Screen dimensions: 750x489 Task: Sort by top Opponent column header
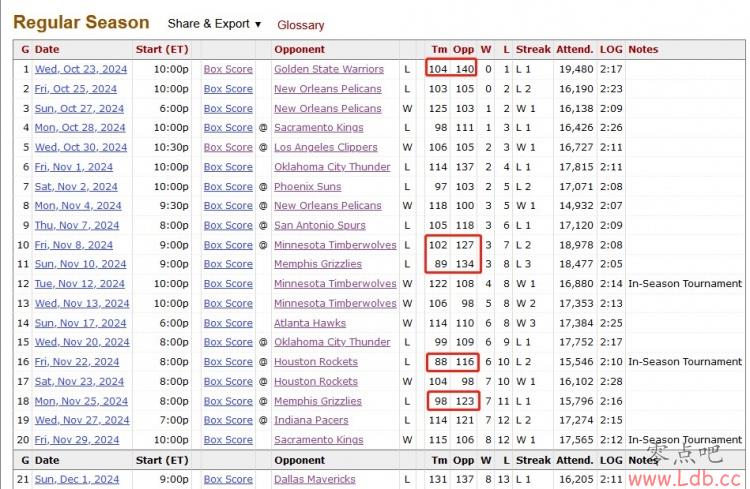tap(299, 49)
